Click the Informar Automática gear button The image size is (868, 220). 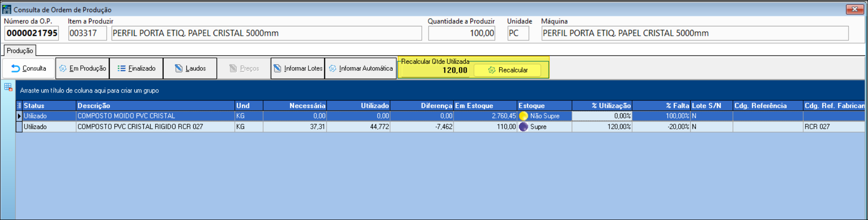coord(361,68)
